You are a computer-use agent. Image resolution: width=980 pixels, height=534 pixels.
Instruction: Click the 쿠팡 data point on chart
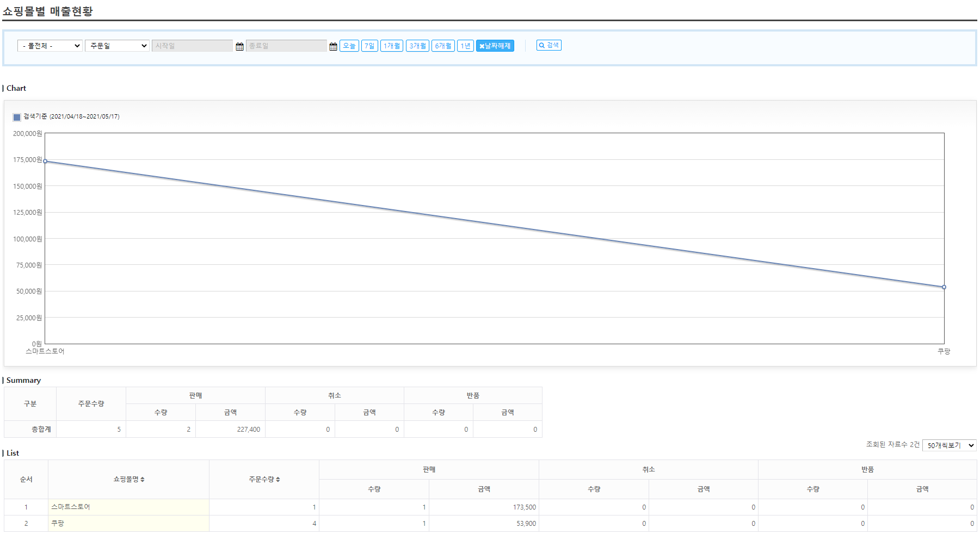pos(944,287)
